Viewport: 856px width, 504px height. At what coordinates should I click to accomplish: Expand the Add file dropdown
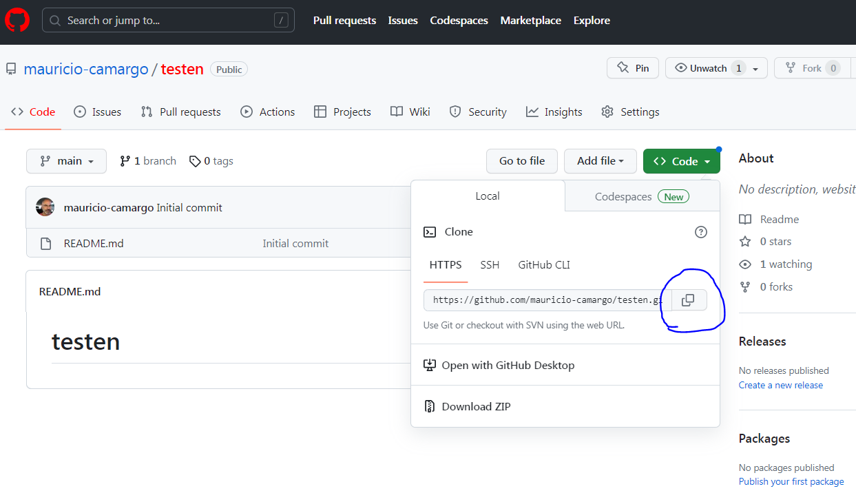[x=600, y=161]
